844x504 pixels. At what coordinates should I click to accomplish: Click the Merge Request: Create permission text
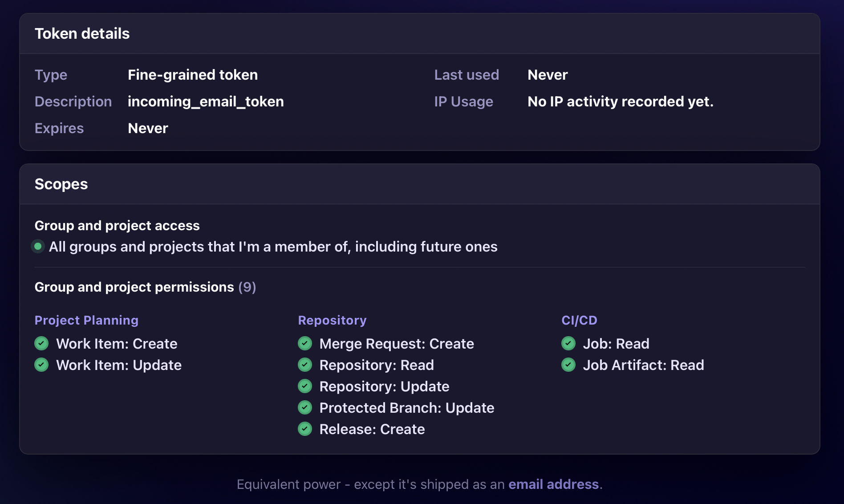[x=397, y=344]
